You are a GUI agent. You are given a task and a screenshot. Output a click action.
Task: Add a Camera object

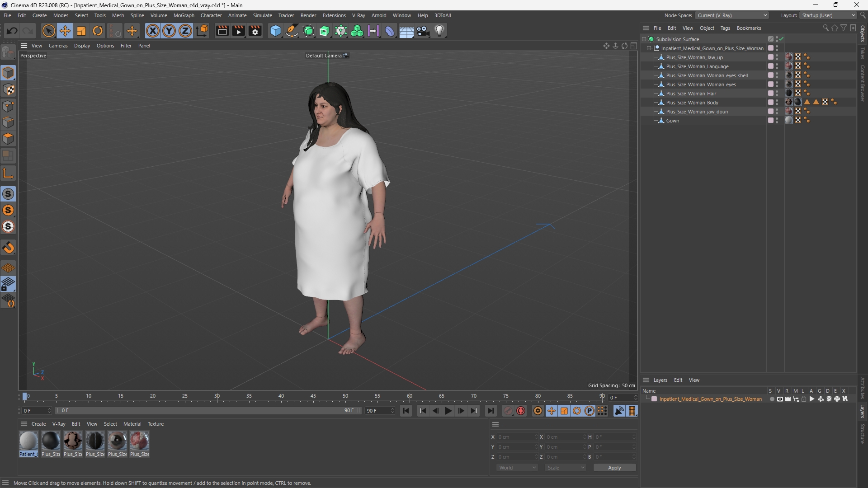[423, 31]
